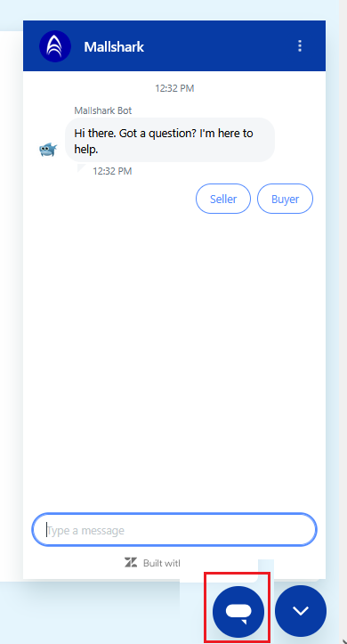Choose the Buyer quick reply
Viewport: 347px width, 644px height.
tap(285, 199)
